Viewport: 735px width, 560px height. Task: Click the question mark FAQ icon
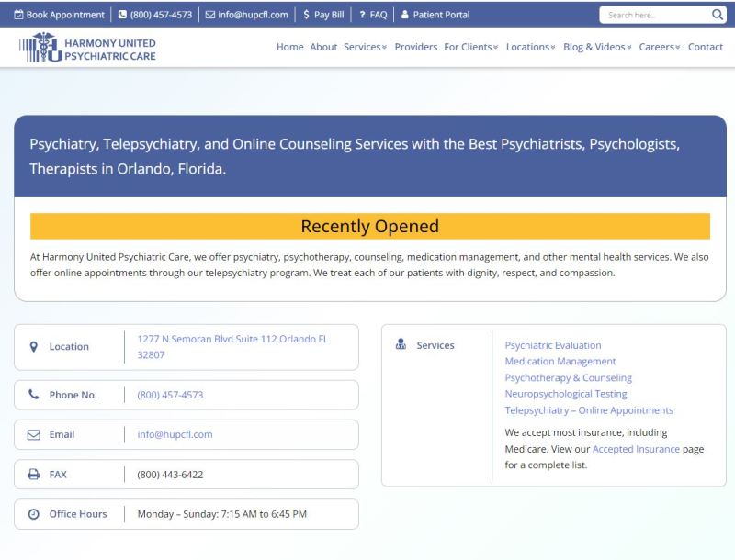362,15
